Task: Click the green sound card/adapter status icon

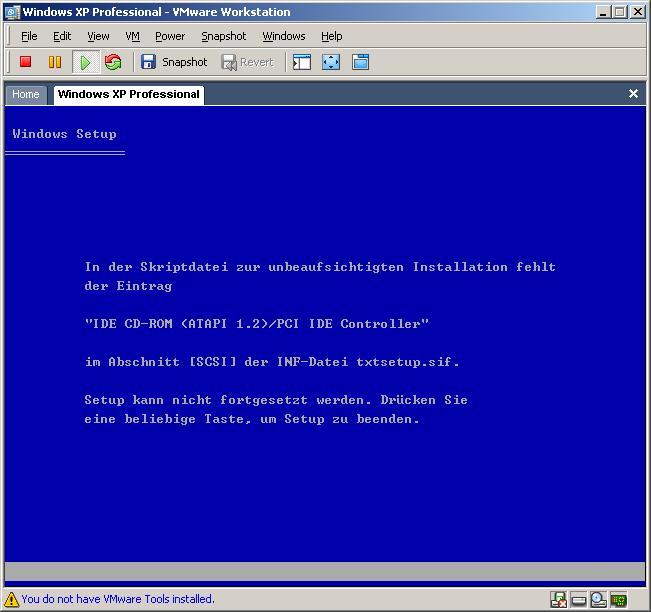Action: click(618, 600)
